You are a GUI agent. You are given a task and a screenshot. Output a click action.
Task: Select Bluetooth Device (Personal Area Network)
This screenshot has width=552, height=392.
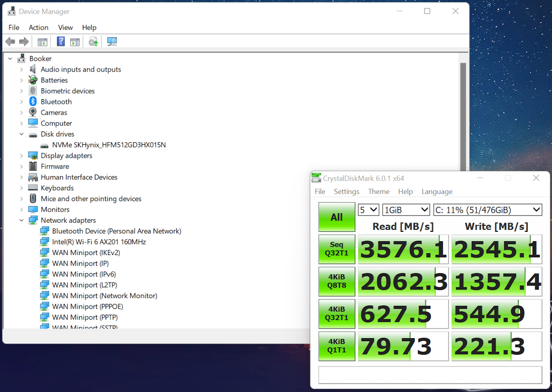pos(116,231)
